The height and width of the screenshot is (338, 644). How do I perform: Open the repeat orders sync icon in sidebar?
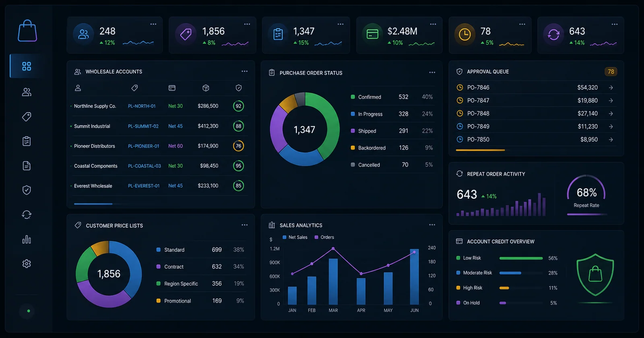tap(27, 215)
